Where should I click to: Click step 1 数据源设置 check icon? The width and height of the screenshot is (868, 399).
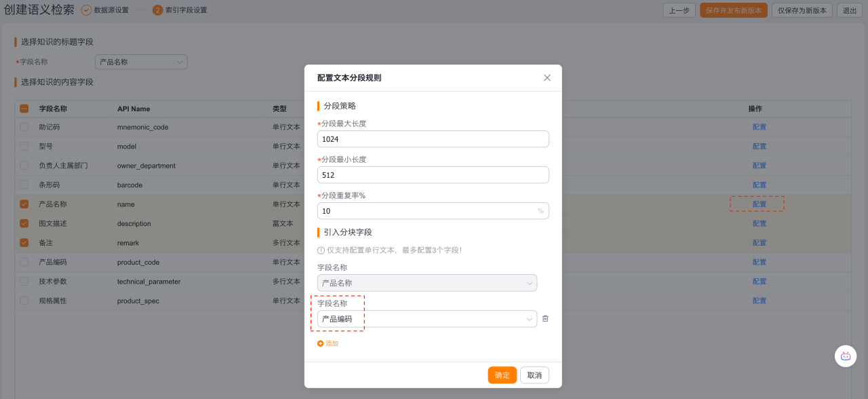(x=86, y=10)
